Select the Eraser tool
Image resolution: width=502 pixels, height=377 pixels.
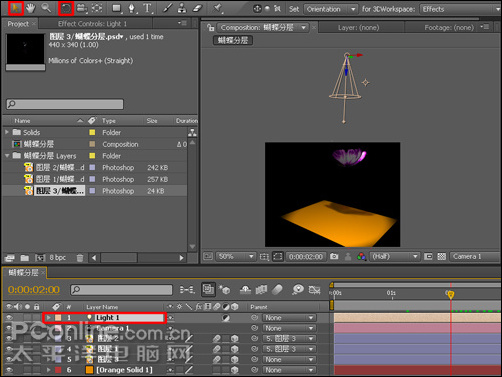tap(198, 8)
